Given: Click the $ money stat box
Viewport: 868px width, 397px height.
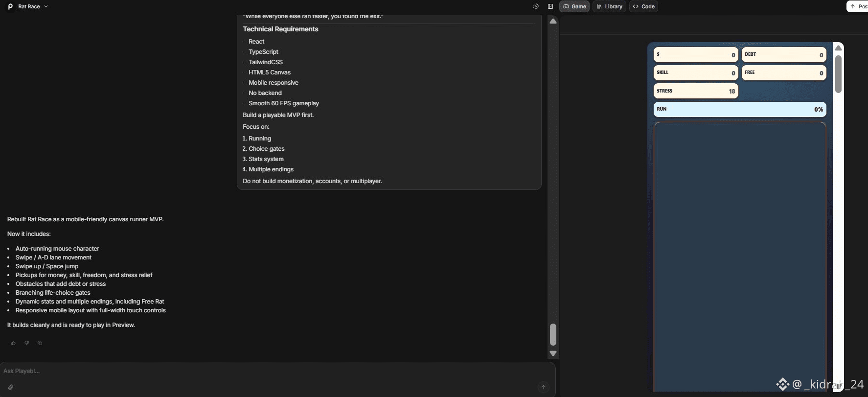Looking at the screenshot, I should (x=696, y=54).
